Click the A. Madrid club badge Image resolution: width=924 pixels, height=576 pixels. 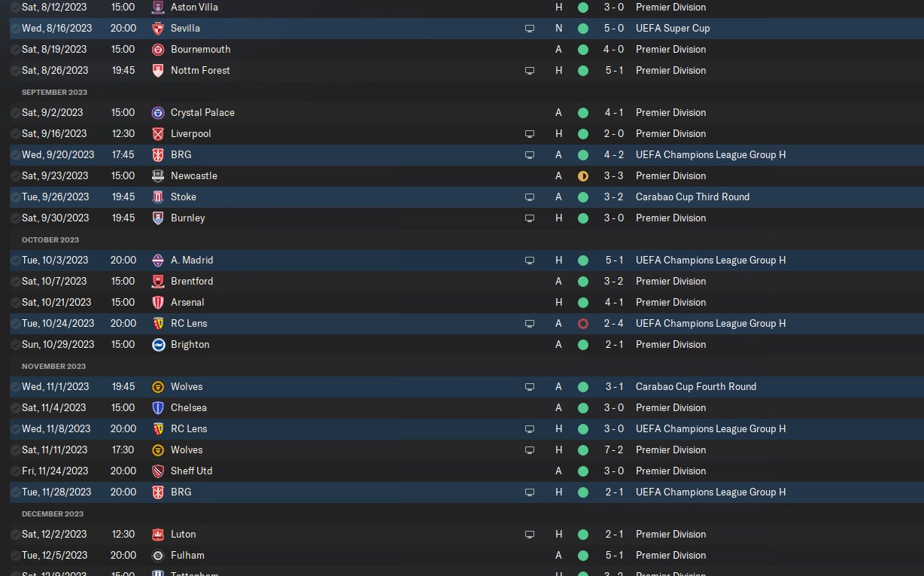coord(158,261)
